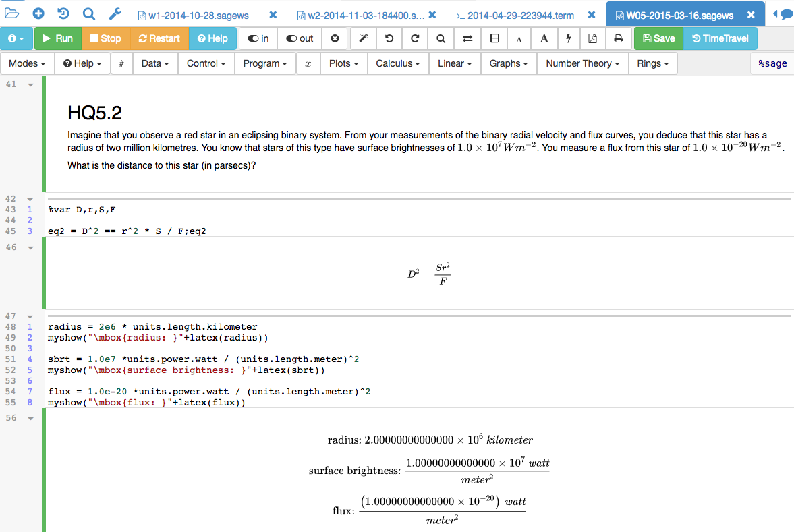Click the Save button

(658, 38)
